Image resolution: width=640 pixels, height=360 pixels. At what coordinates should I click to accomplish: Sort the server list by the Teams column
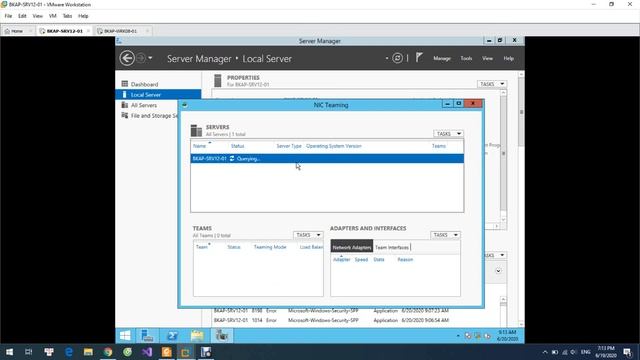439,146
